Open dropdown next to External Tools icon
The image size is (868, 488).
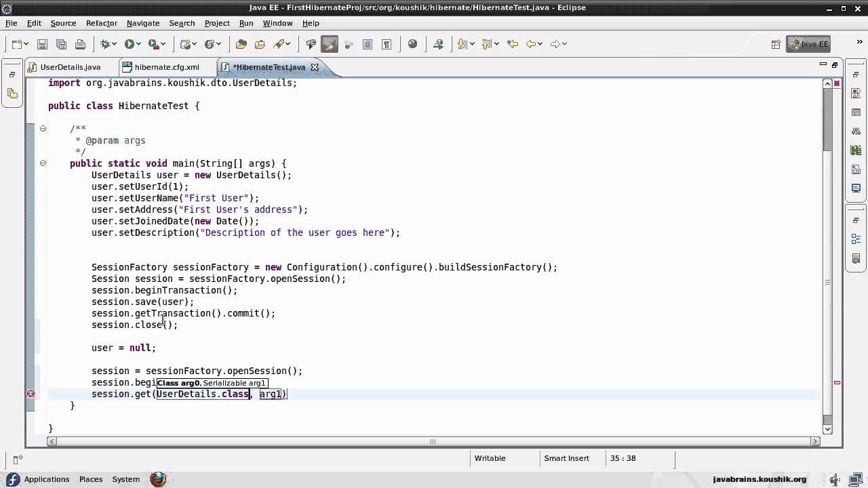click(163, 44)
